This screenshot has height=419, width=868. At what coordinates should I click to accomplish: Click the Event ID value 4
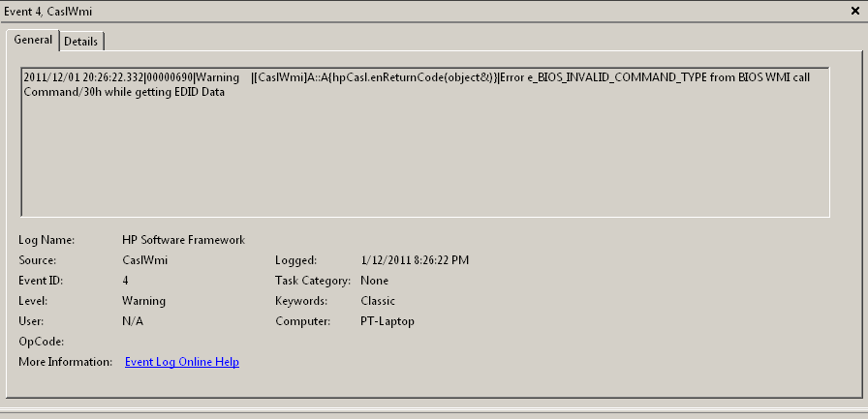(126, 281)
